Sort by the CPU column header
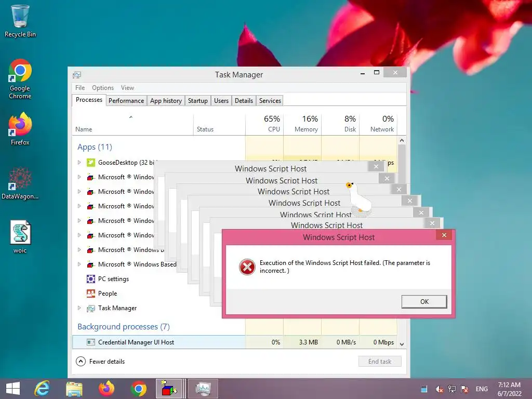Image resolution: width=532 pixels, height=399 pixels. tap(264, 124)
